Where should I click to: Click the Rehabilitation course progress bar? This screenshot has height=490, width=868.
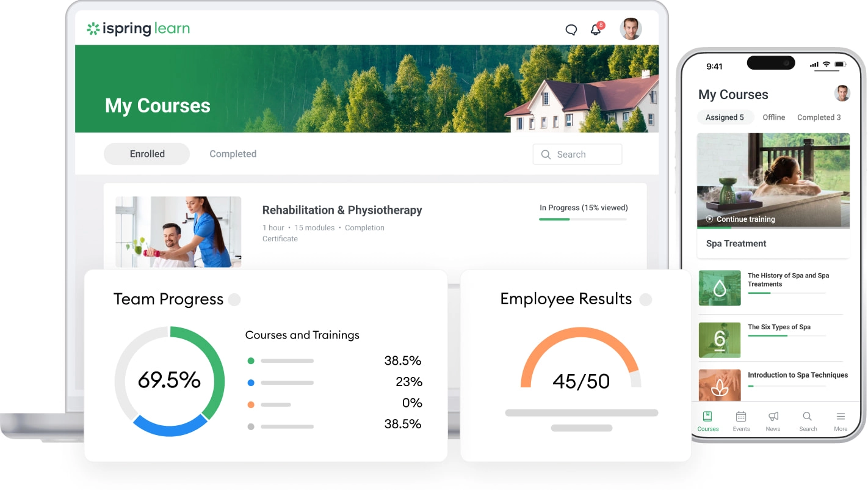583,219
